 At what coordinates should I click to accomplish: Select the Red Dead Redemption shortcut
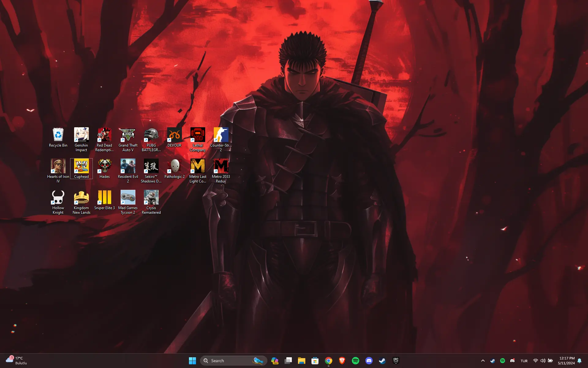pos(104,140)
